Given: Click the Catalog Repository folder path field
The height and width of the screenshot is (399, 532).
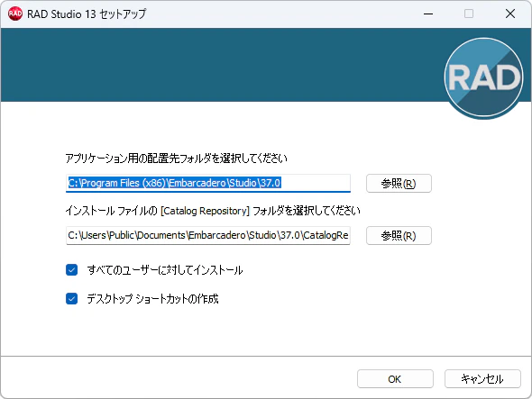Looking at the screenshot, I should (208, 235).
